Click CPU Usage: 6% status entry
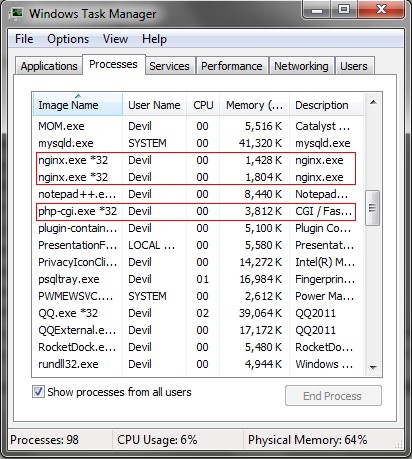This screenshot has width=412, height=459. coord(157,440)
